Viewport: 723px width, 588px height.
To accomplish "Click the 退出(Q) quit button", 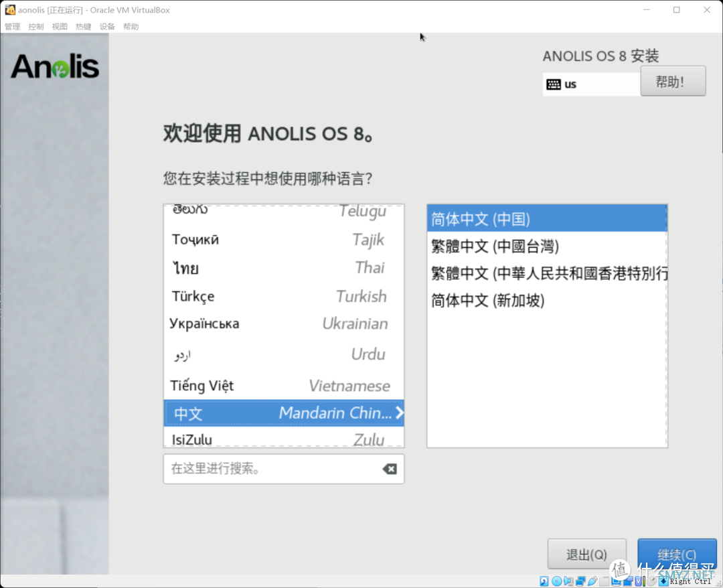I will point(586,554).
